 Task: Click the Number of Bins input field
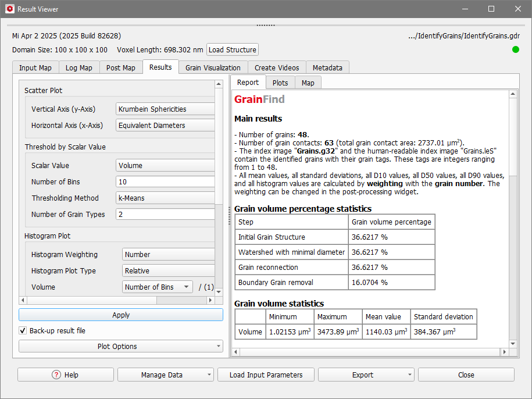165,182
